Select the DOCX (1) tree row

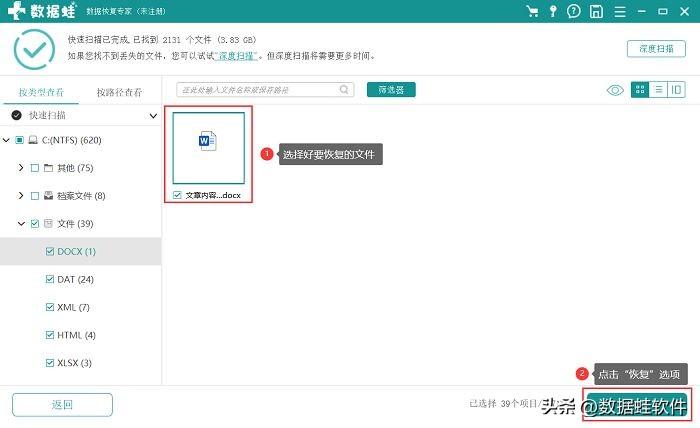click(x=80, y=251)
